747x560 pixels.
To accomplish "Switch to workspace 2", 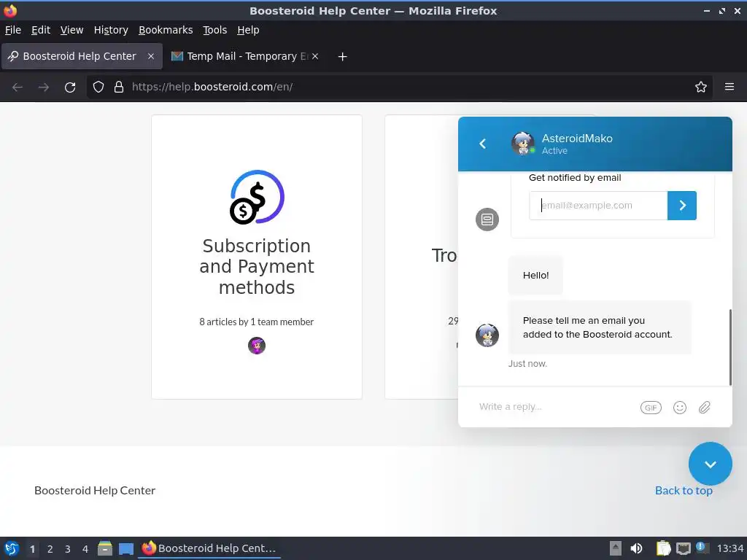I will (x=50, y=549).
